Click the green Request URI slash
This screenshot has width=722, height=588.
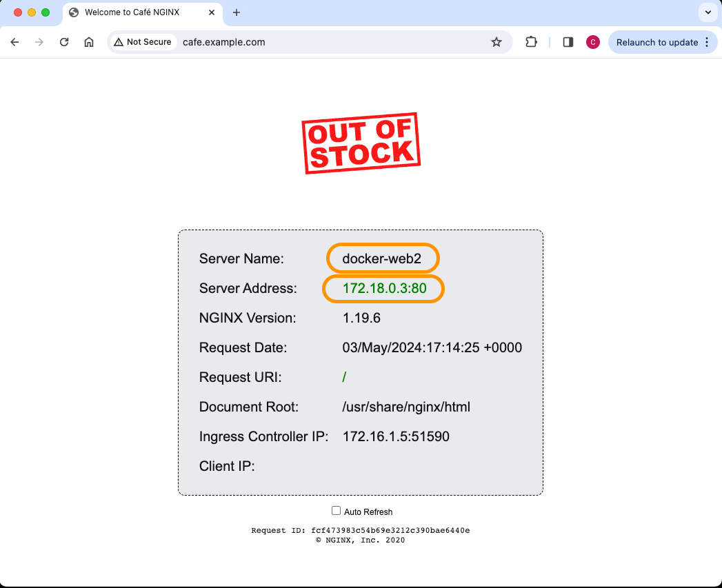(x=344, y=377)
